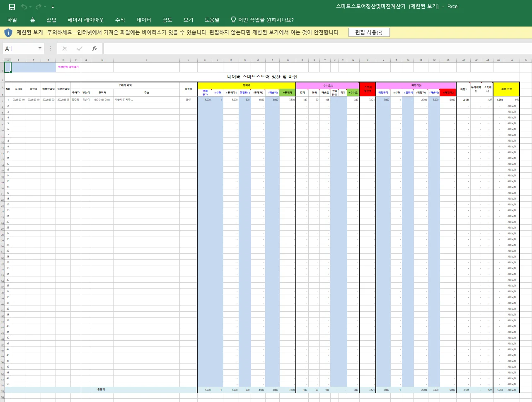Click the 소득세 header cell

click(488, 89)
